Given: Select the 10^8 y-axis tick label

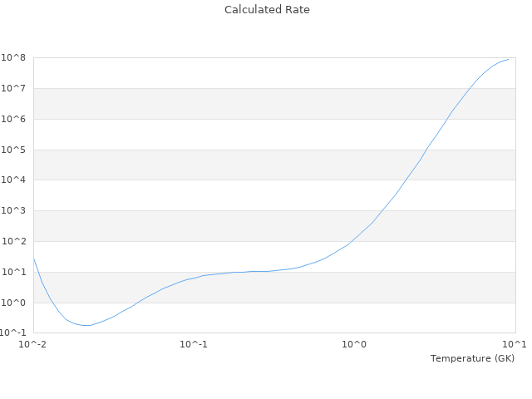Looking at the screenshot, I should [x=14, y=58].
